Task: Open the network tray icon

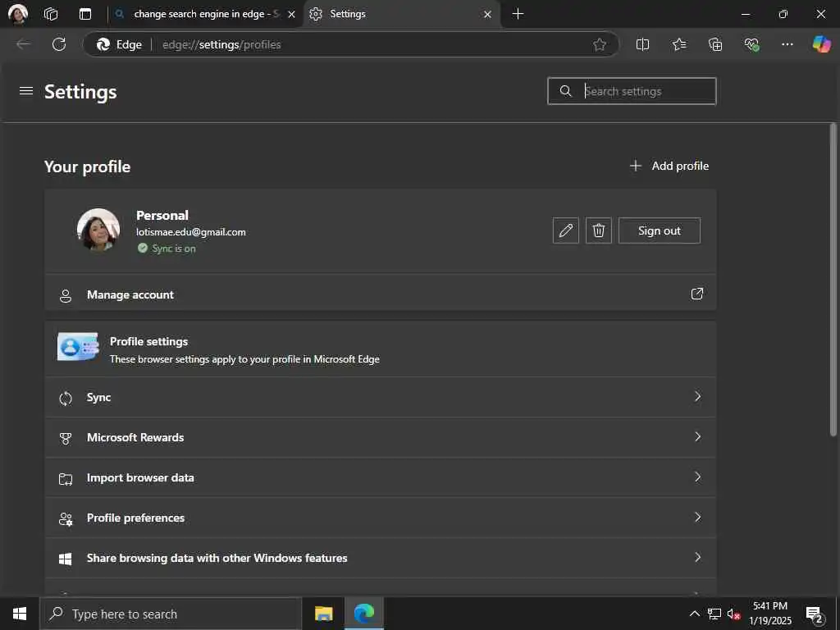Action: tap(714, 614)
